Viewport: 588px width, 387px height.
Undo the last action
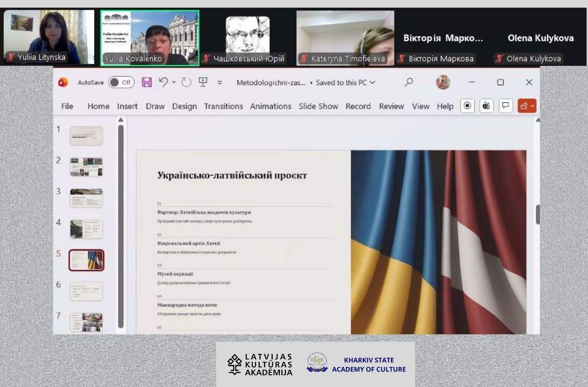[163, 82]
